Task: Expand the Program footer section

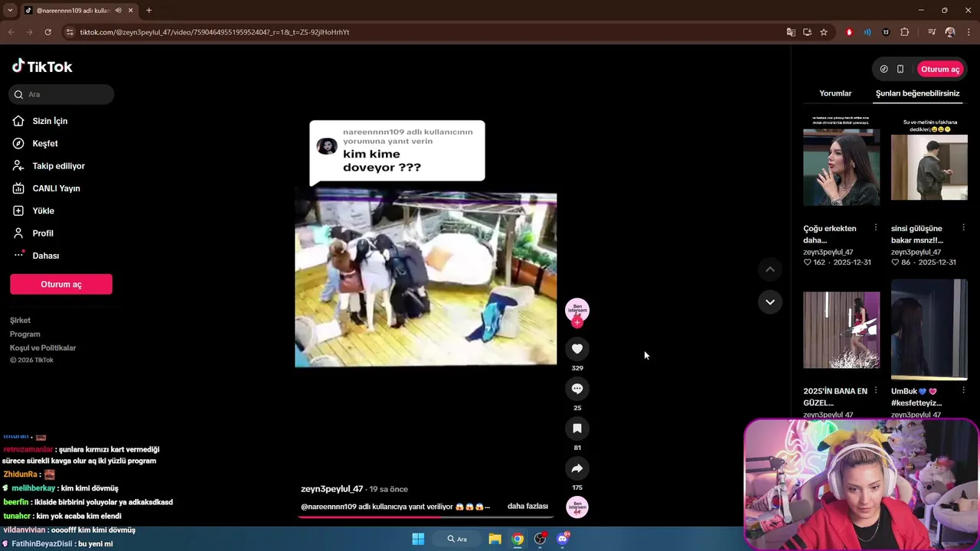Action: 24,334
